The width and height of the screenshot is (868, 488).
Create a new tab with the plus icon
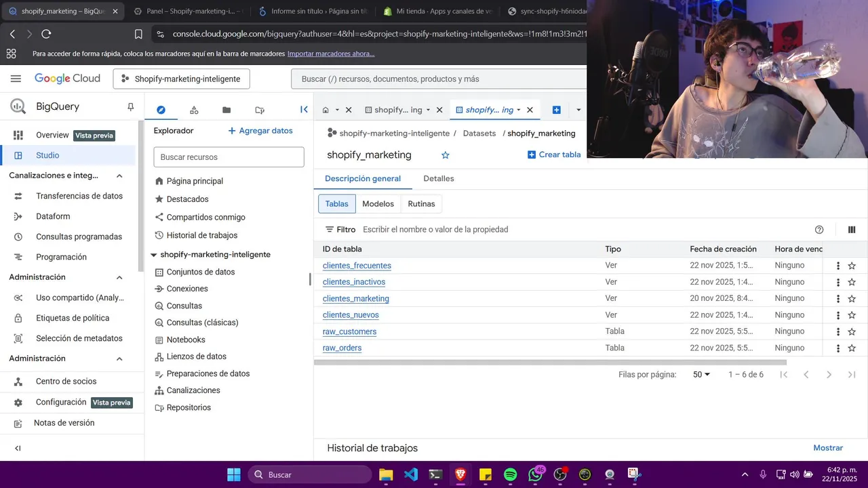coord(556,110)
